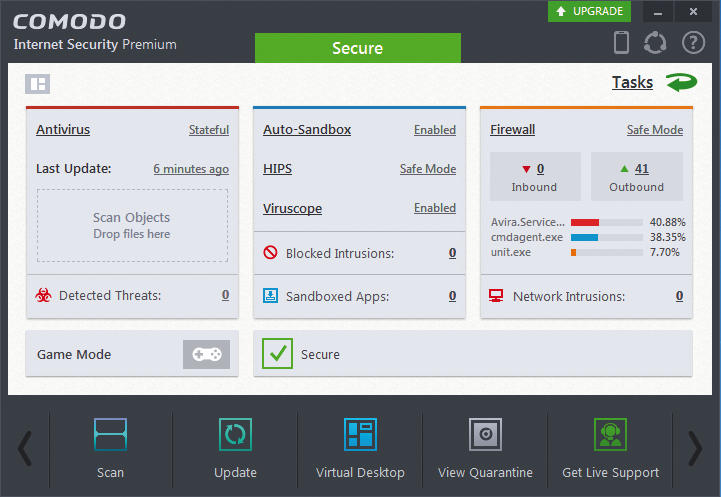Click the cmdagent.exe process name
Viewport: 721px width, 497px height.
click(527, 237)
